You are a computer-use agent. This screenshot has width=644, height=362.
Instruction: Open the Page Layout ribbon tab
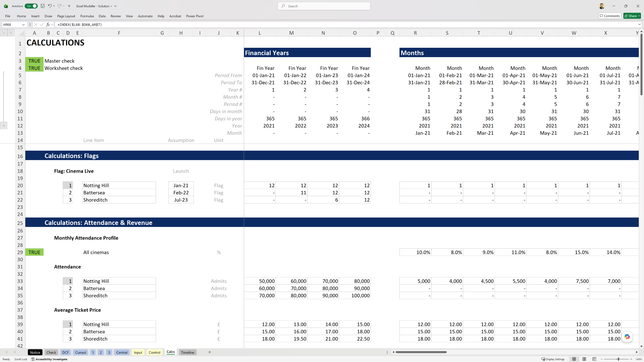tap(66, 16)
